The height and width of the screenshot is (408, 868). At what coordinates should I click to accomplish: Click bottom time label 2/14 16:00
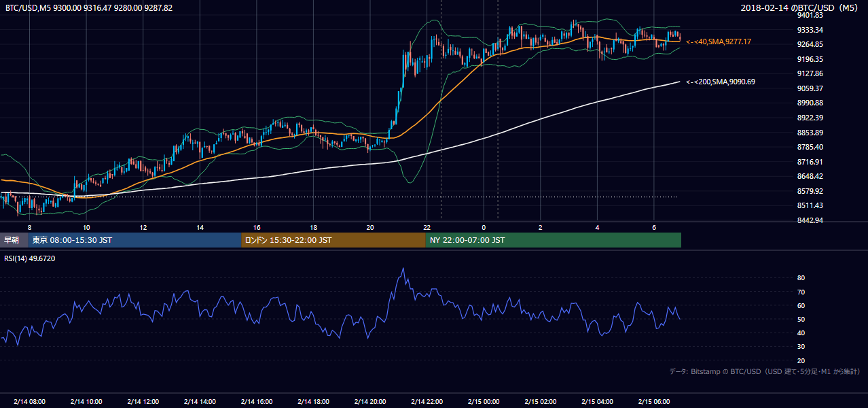click(256, 401)
